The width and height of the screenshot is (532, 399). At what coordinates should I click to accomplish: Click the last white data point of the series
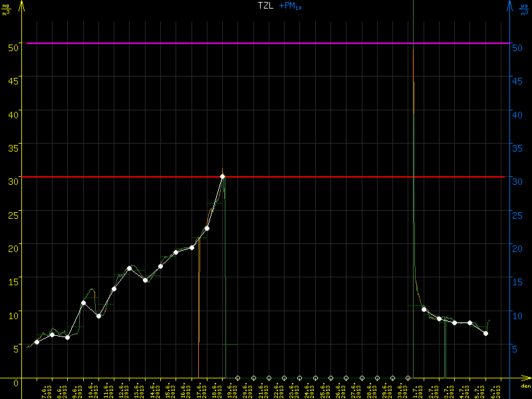[485, 333]
